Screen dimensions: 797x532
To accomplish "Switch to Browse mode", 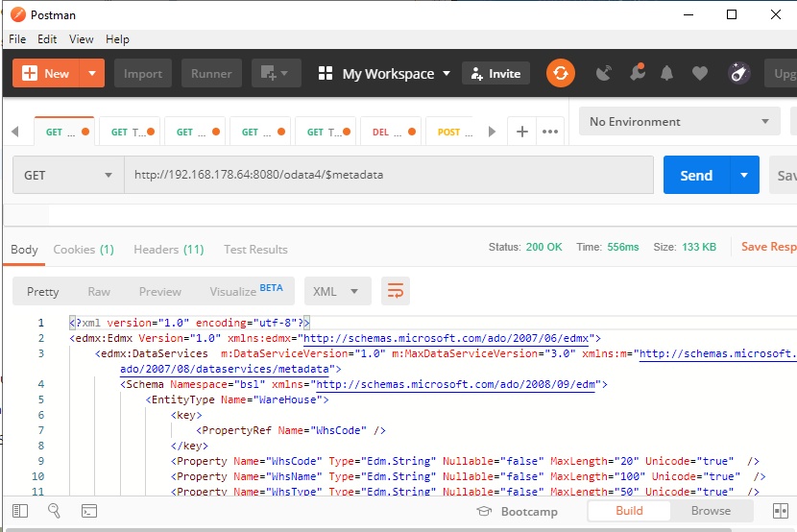I will click(711, 511).
